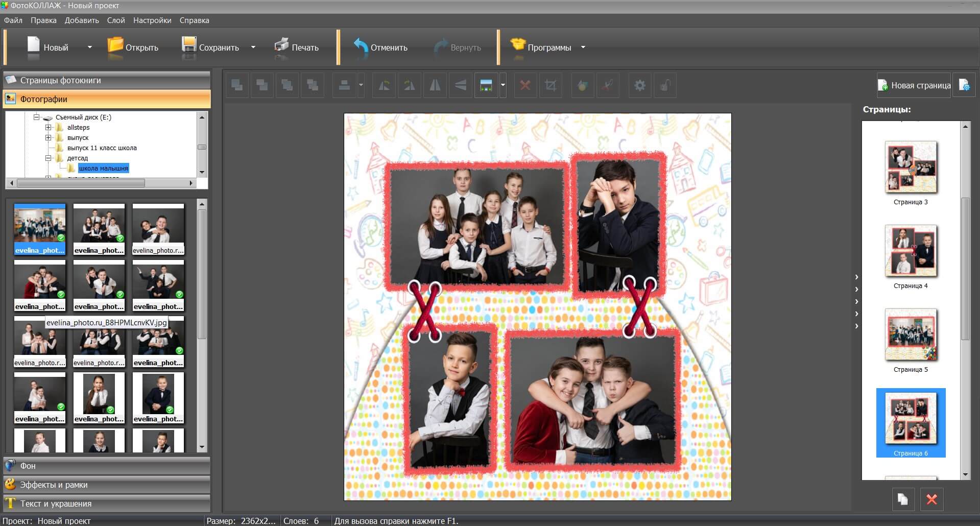Delete page red X below pages list
Viewport: 980px width, 526px height.
click(931, 499)
